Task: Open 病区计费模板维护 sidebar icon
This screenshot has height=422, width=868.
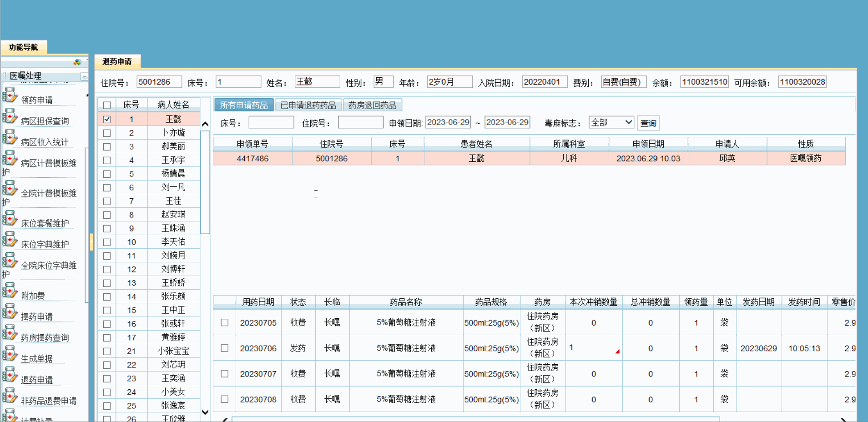Action: click(10, 159)
